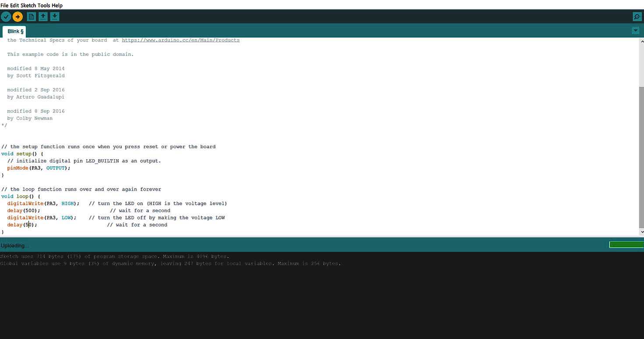The height and width of the screenshot is (339, 644).
Task: Click the 'delay(500);' statement
Action: coord(24,210)
